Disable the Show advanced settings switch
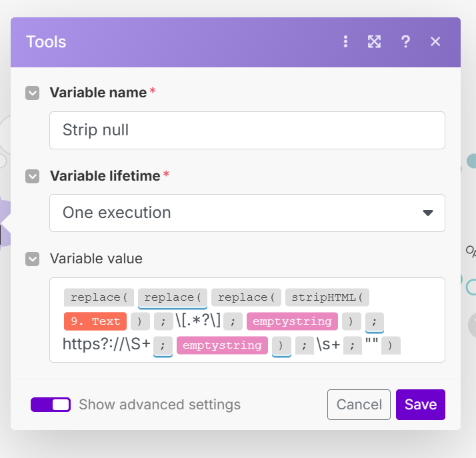 tap(51, 405)
